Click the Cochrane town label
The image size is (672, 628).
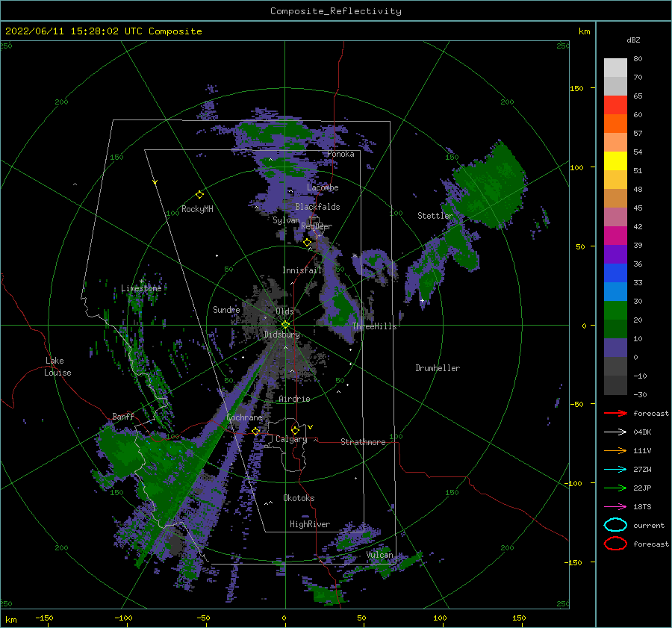tap(244, 417)
